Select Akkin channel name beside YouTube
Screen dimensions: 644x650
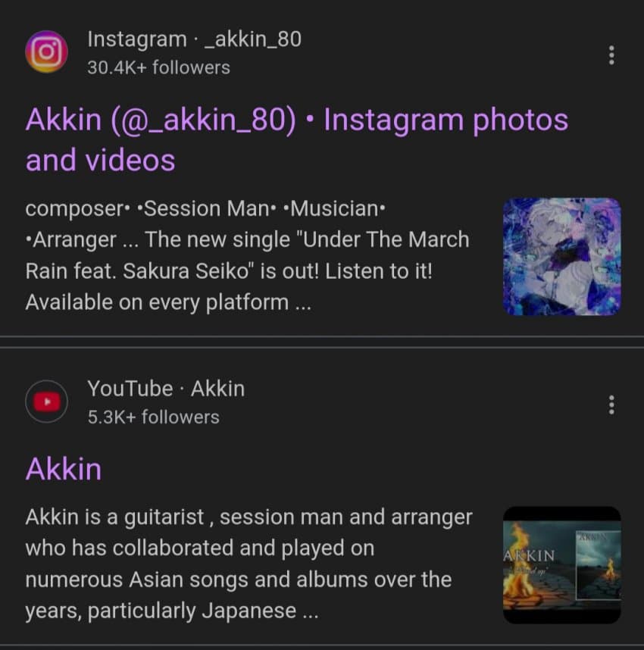(217, 389)
